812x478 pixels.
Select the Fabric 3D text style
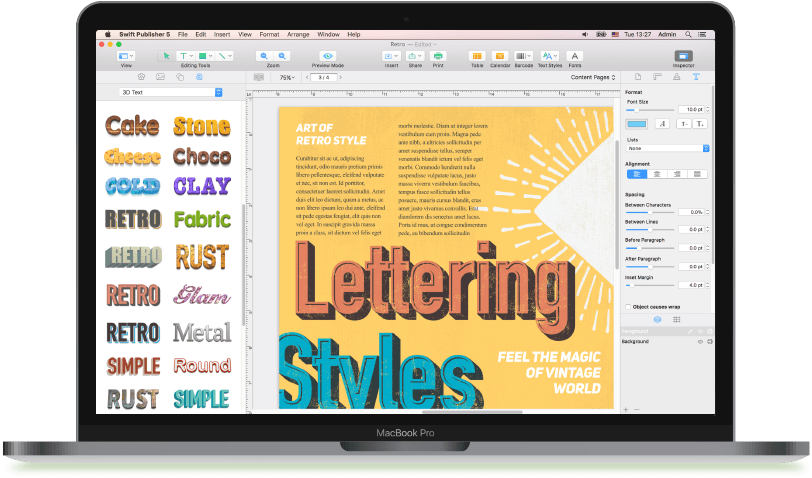pyautogui.click(x=202, y=220)
